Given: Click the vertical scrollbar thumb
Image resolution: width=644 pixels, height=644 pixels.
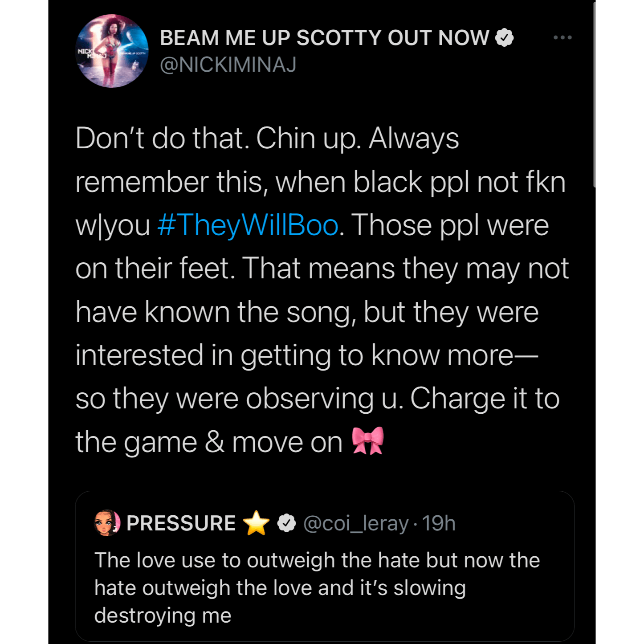Looking at the screenshot, I should pos(595,94).
